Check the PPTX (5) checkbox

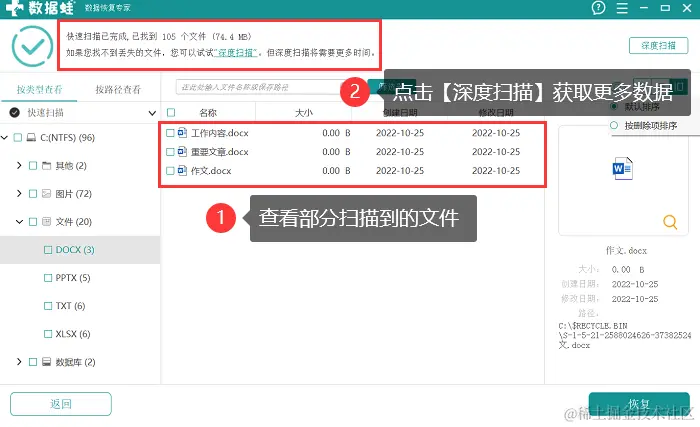48,278
